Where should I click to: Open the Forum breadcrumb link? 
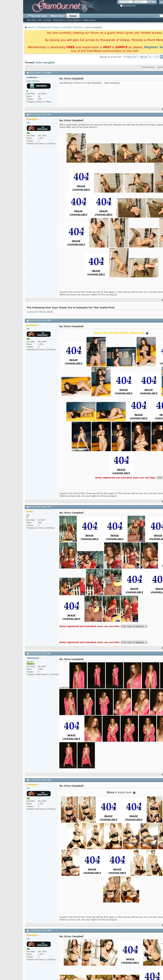[31, 27]
